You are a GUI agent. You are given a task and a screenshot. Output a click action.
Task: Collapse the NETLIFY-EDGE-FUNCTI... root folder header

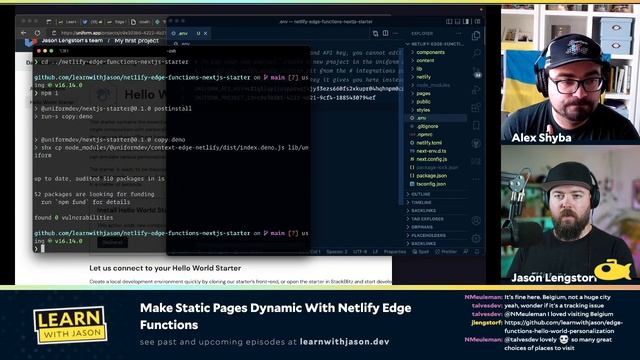click(x=435, y=44)
